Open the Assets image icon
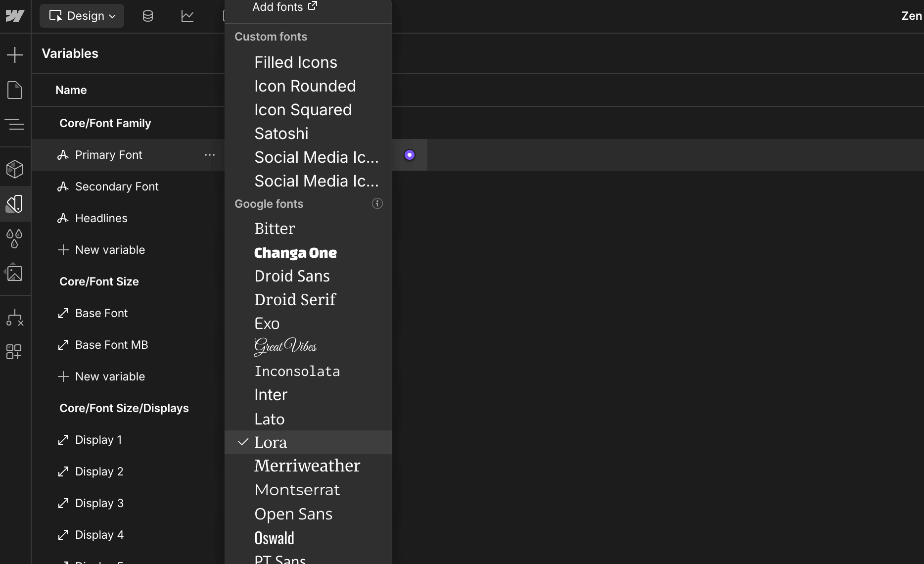The width and height of the screenshot is (924, 564). pyautogui.click(x=15, y=273)
